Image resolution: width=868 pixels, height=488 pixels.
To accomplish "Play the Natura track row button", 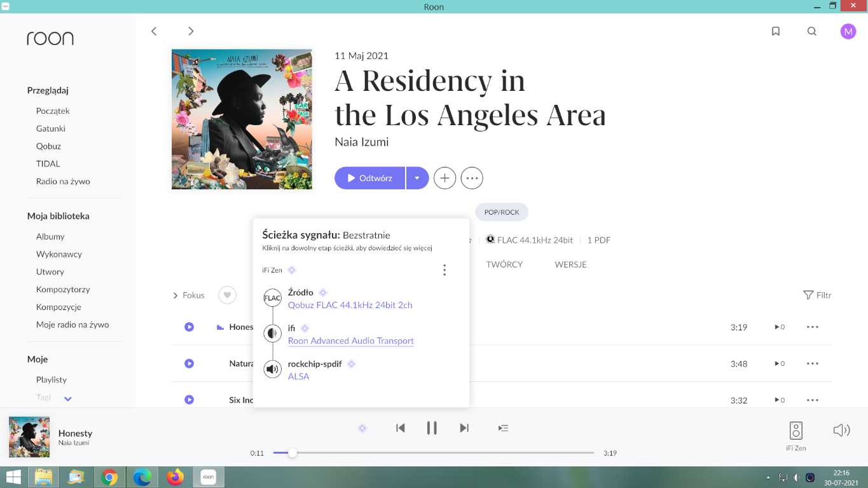I will [189, 363].
